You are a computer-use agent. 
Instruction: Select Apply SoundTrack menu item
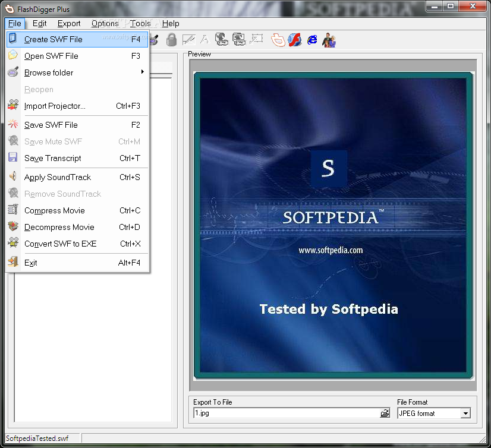tap(77, 177)
